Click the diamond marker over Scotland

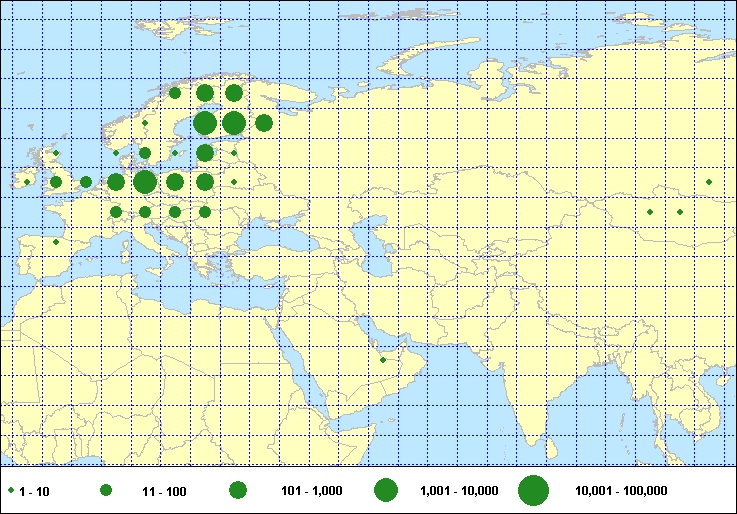57,153
